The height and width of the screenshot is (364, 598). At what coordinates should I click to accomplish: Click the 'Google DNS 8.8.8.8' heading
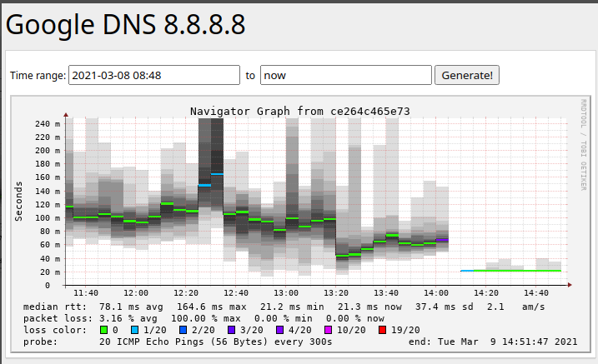pos(125,25)
